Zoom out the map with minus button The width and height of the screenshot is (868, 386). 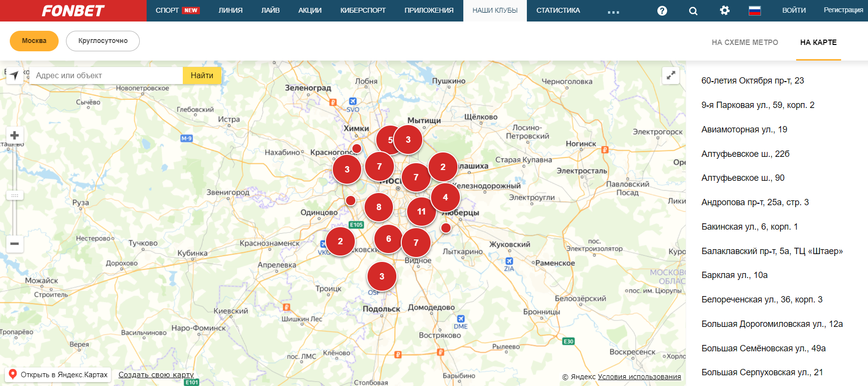15,243
